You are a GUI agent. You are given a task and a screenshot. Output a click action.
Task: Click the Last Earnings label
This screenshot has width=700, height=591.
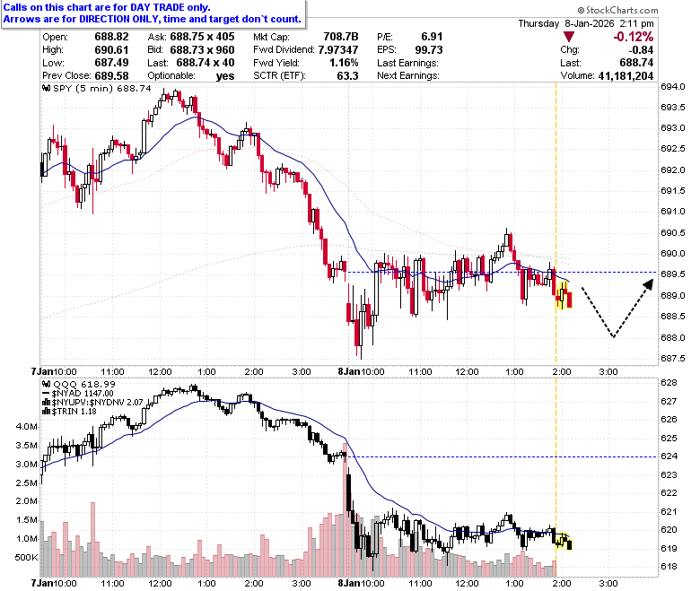coord(407,63)
